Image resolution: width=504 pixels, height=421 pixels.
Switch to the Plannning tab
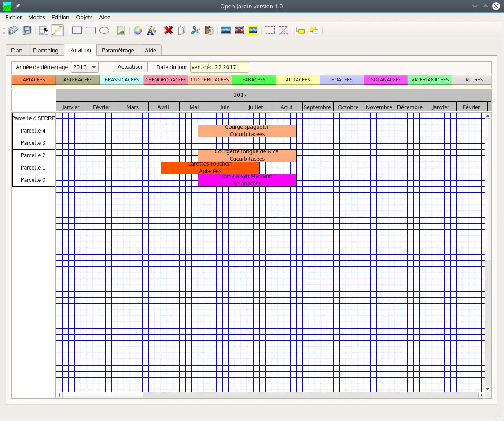pyautogui.click(x=46, y=50)
